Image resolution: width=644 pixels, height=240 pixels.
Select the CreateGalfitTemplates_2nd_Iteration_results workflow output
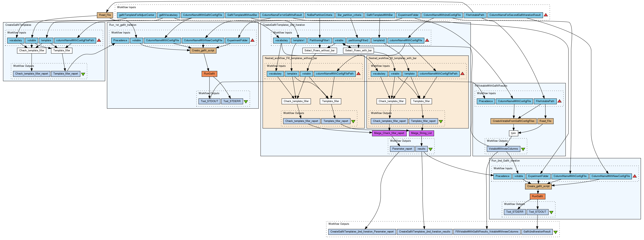[x=425, y=231]
